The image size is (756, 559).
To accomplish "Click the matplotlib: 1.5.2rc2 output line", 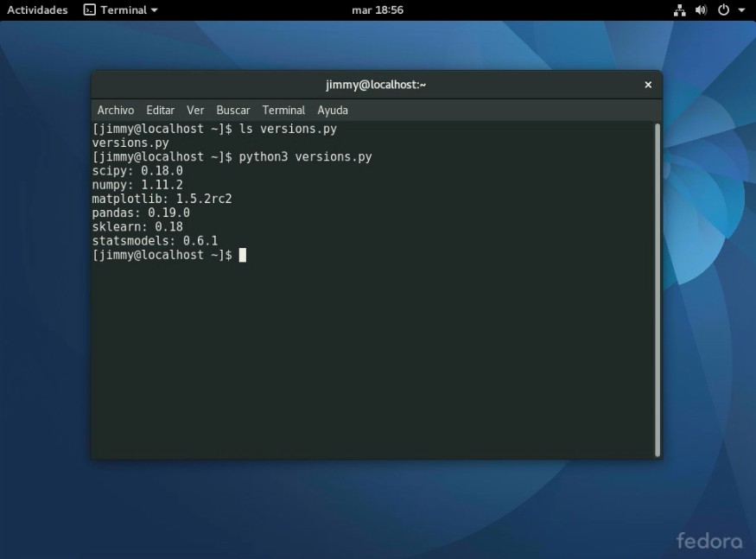I will tap(162, 199).
